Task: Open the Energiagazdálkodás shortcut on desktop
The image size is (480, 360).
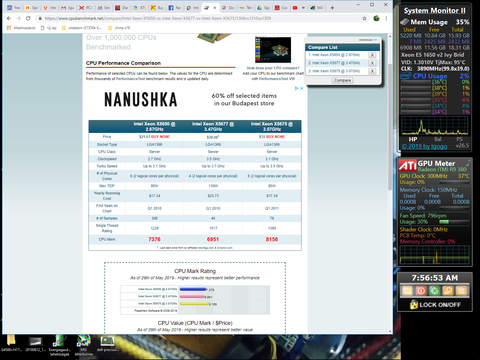Action: 59,345
